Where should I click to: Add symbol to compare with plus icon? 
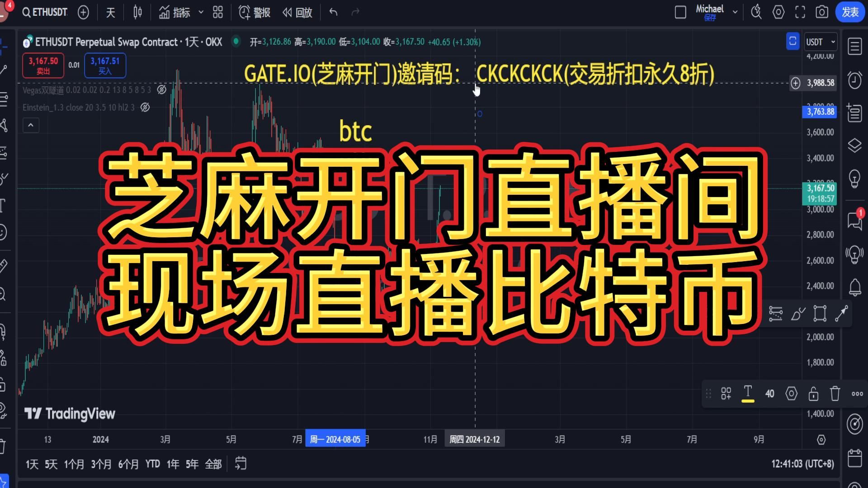pyautogui.click(x=83, y=12)
